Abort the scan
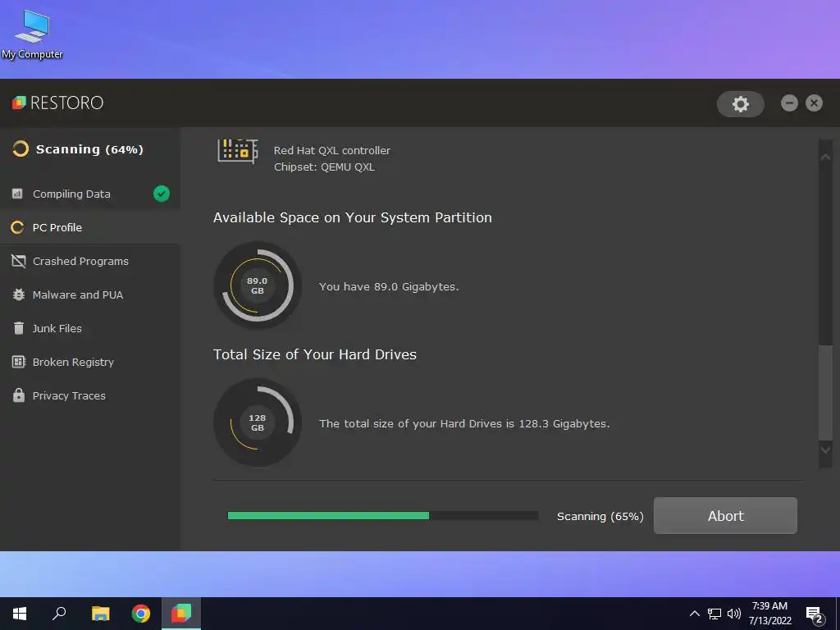This screenshot has width=840, height=630. (x=725, y=515)
